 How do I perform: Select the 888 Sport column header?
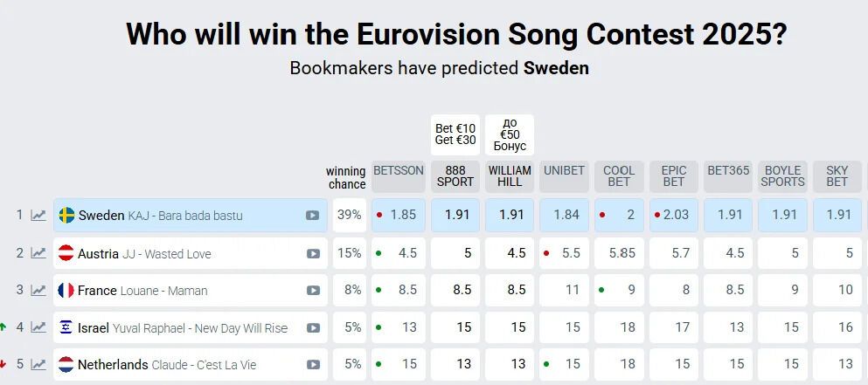coord(455,176)
